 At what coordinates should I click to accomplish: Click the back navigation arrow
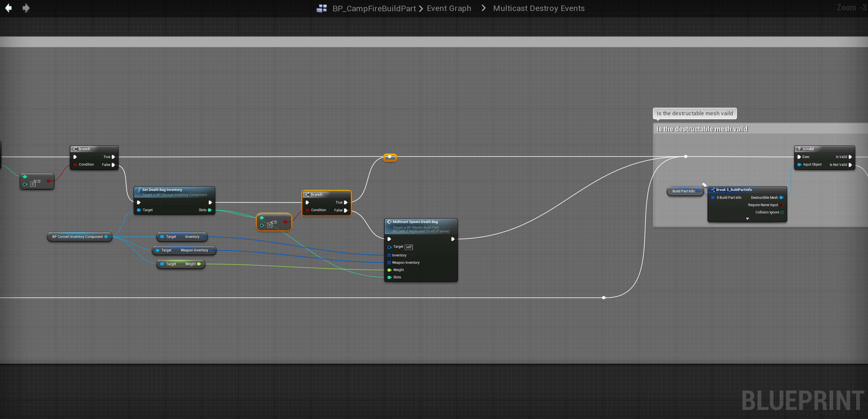pos(8,8)
